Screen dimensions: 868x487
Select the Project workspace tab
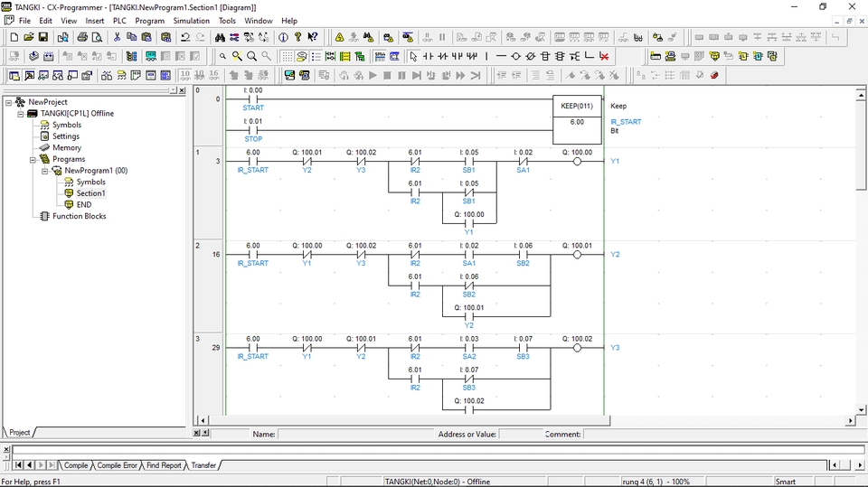coord(20,432)
